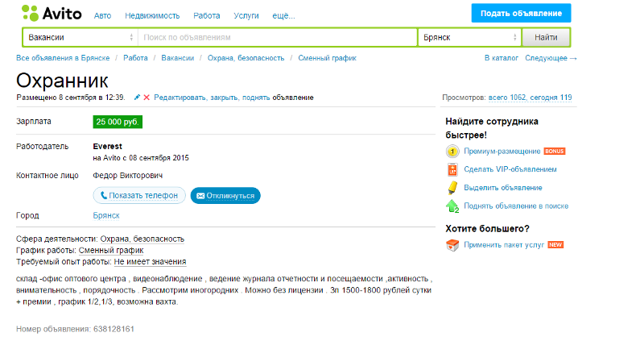
Task: Open the Авто menu item
Action: [x=103, y=16]
